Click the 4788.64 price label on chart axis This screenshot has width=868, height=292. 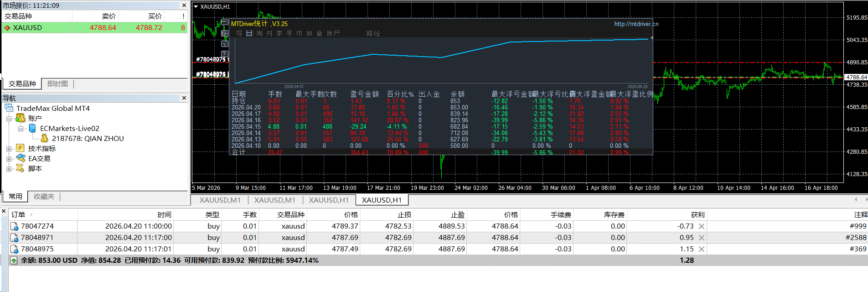856,77
